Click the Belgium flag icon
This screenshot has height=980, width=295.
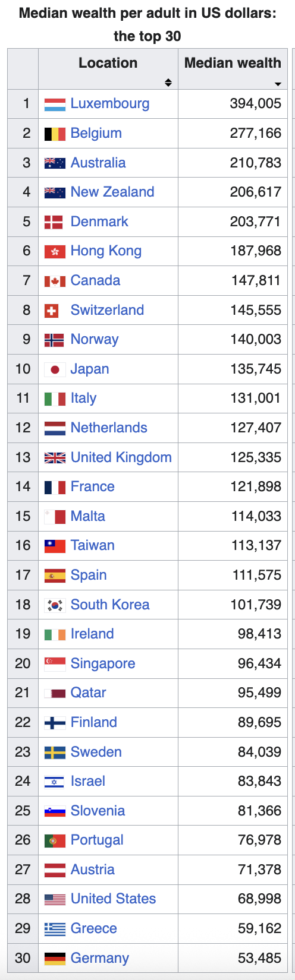(55, 134)
